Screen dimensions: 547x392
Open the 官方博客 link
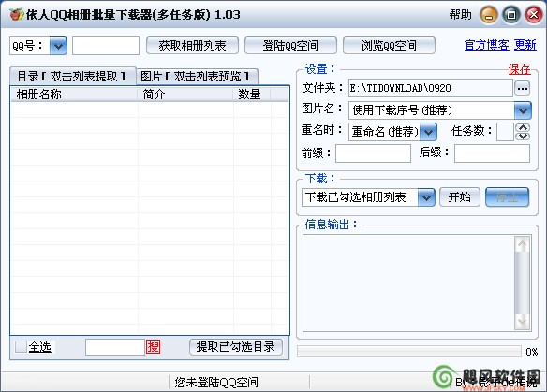coord(486,45)
